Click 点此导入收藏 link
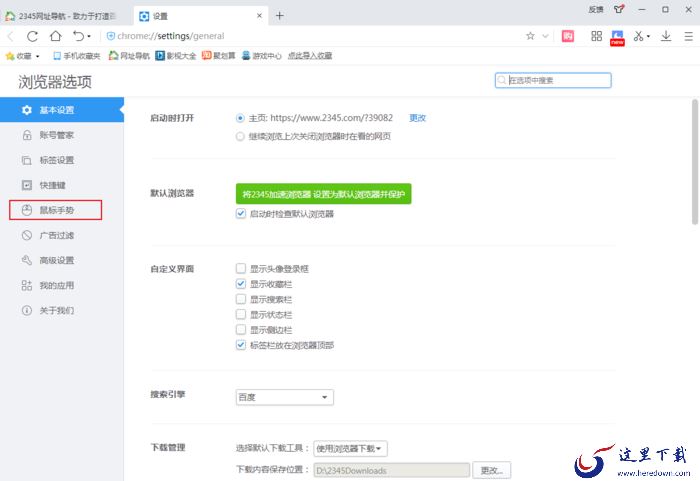This screenshot has height=481, width=700. pos(310,56)
